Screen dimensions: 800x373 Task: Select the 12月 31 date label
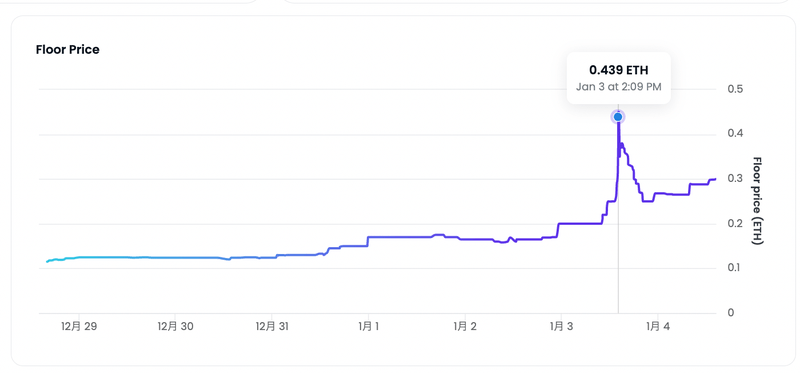pyautogui.click(x=272, y=327)
